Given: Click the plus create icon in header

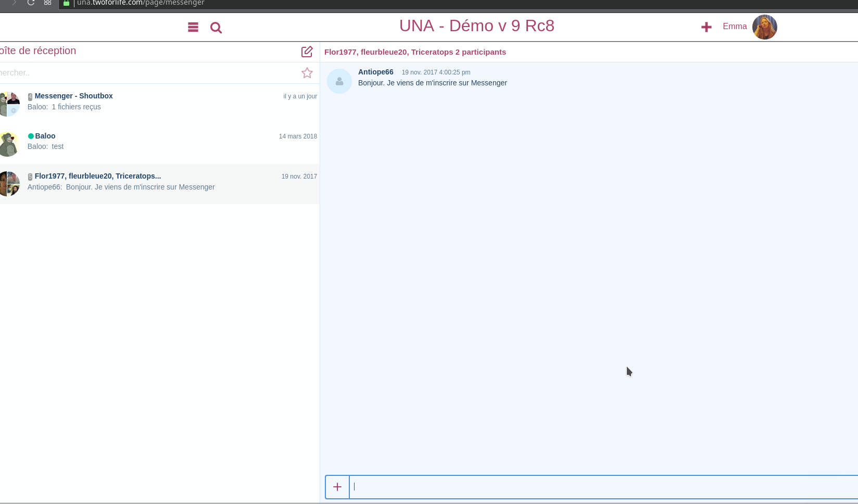Looking at the screenshot, I should point(706,27).
